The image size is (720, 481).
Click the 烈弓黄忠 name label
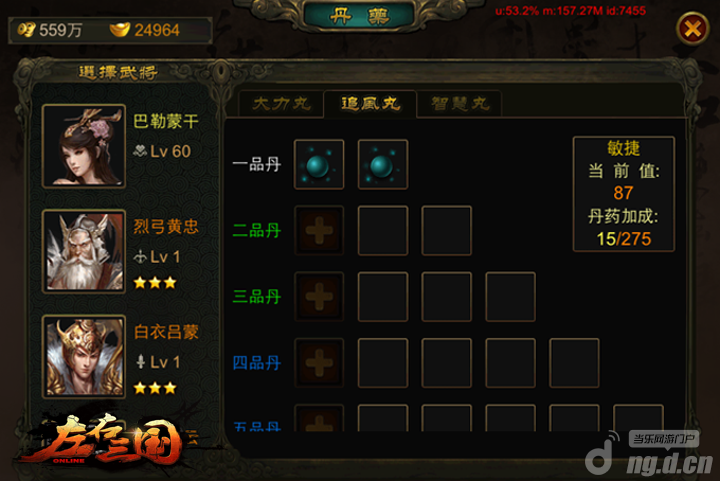(x=166, y=226)
